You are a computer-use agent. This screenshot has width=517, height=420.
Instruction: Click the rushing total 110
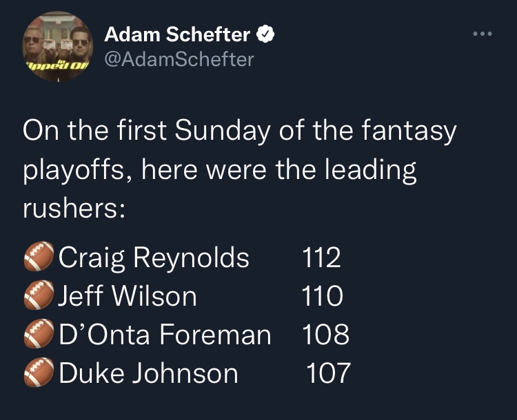[323, 297]
